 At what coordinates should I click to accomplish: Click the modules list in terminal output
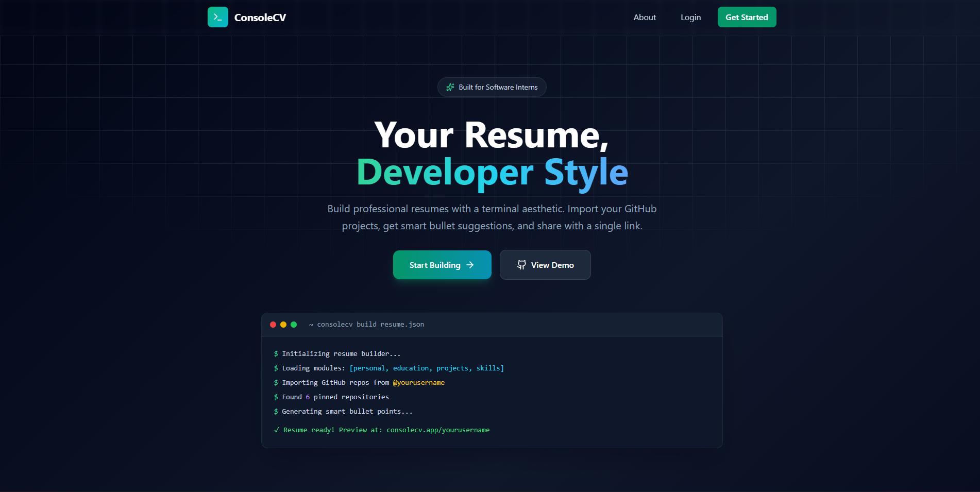tap(427, 368)
